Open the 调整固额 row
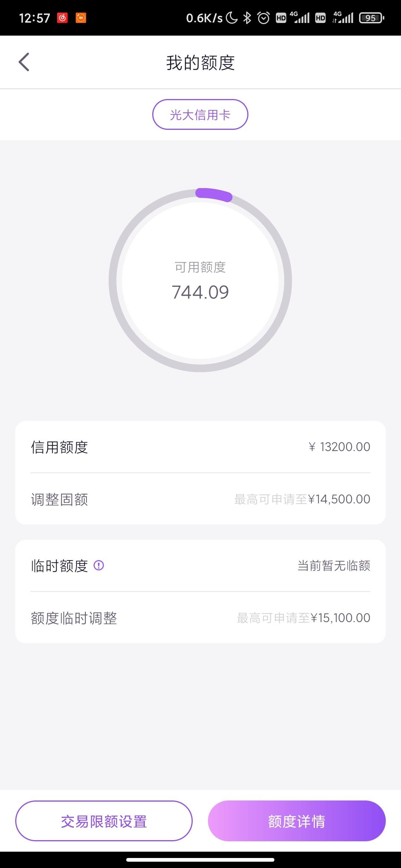401x868 pixels. coord(200,499)
